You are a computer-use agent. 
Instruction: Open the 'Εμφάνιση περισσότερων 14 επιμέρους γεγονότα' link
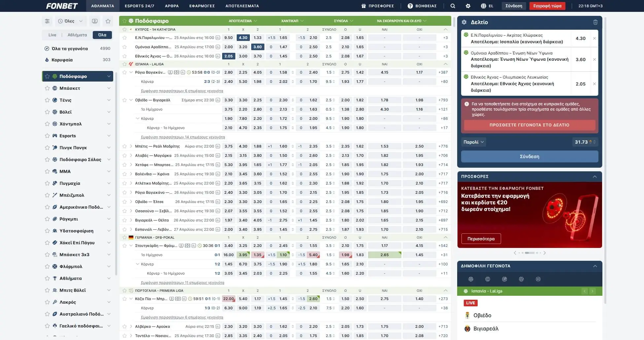click(183, 137)
